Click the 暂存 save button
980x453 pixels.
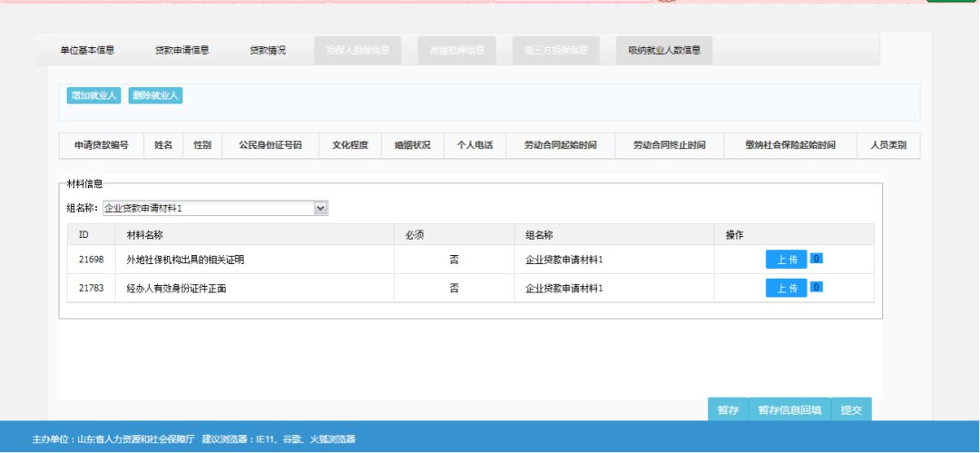pos(728,410)
